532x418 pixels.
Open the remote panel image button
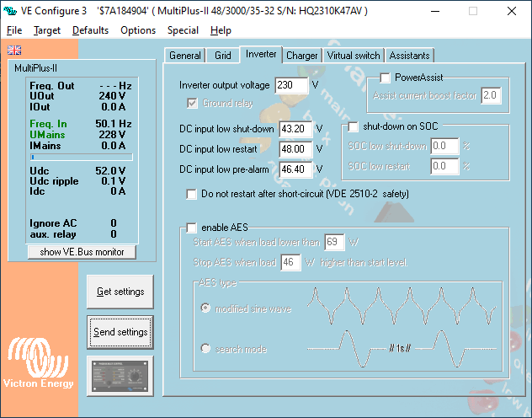[120, 376]
